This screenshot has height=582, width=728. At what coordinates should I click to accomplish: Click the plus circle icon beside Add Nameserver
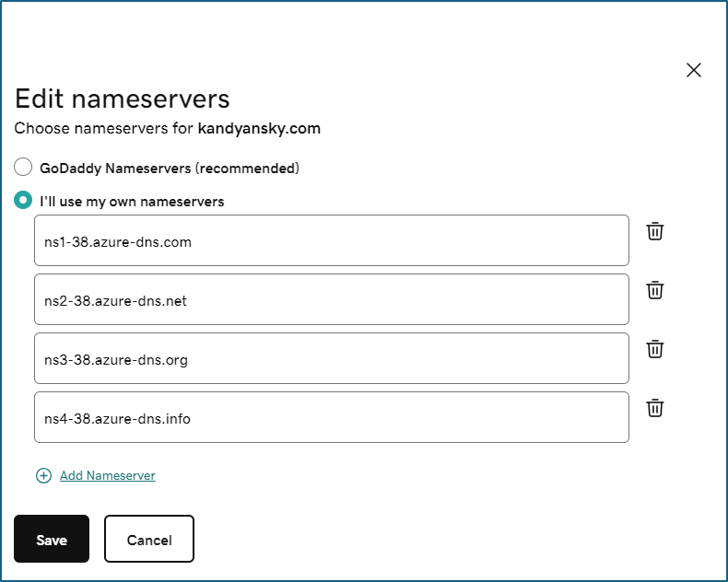click(43, 475)
